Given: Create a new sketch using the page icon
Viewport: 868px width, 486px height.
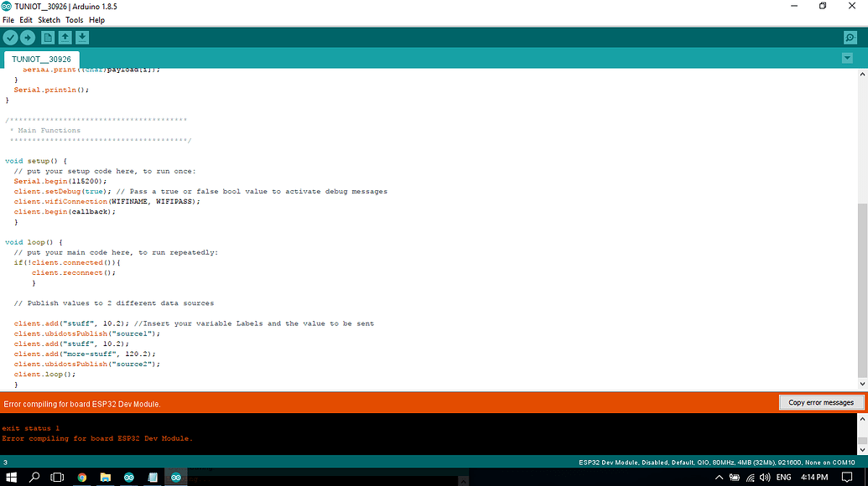Looking at the screenshot, I should 48,38.
